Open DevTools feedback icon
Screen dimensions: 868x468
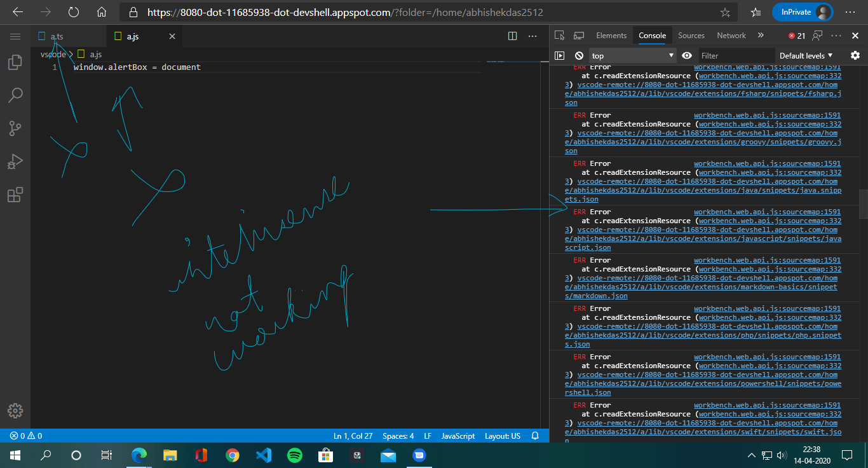pos(818,36)
